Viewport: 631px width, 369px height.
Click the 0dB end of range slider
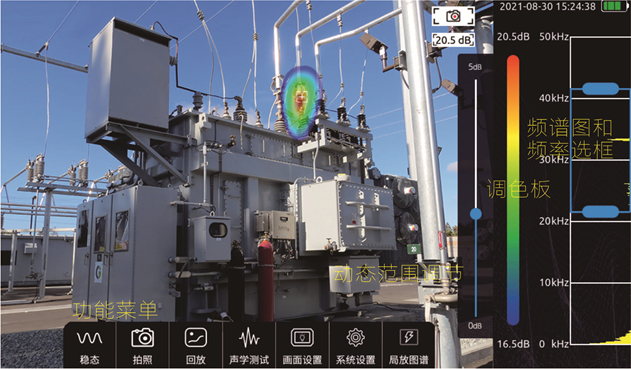(x=475, y=325)
